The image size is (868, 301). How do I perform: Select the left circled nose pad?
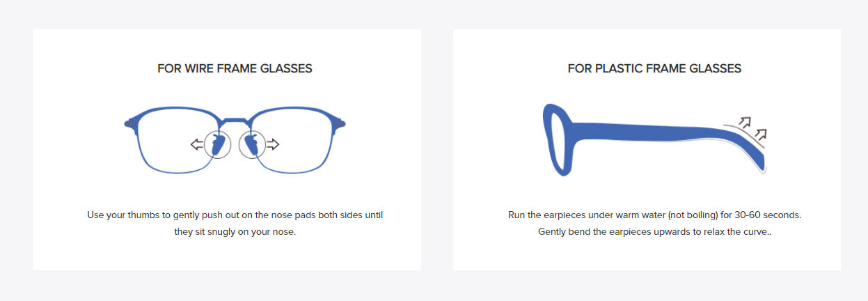pos(218,144)
